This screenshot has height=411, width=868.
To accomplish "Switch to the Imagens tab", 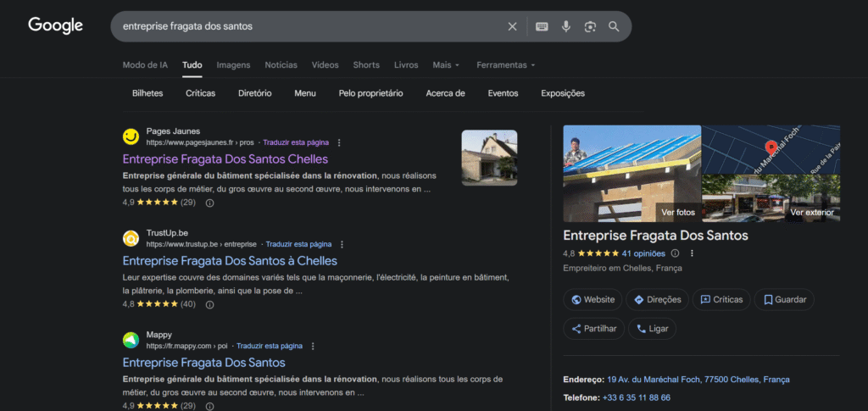I will click(233, 65).
